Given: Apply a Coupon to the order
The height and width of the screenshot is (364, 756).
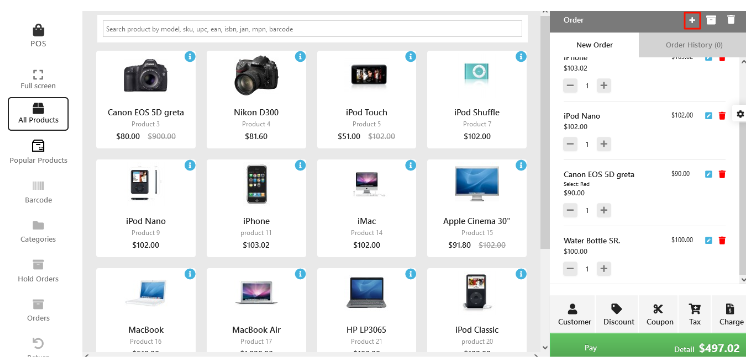Looking at the screenshot, I should coord(659,314).
